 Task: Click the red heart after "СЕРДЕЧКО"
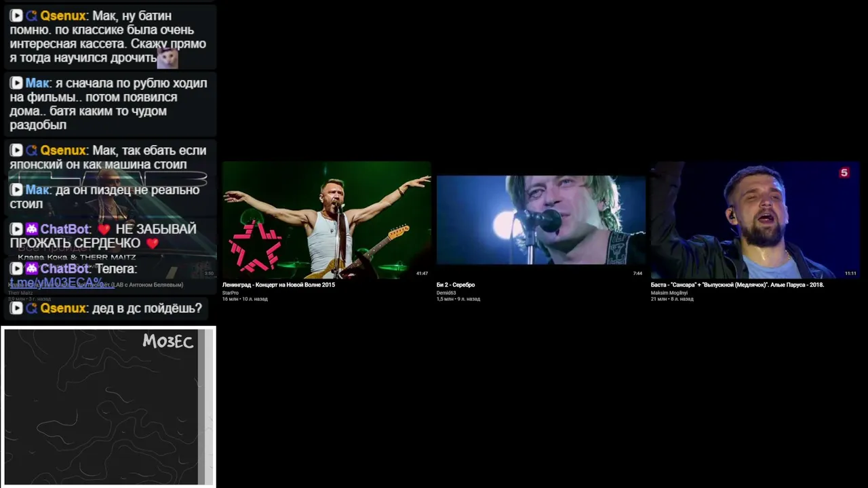coord(152,243)
